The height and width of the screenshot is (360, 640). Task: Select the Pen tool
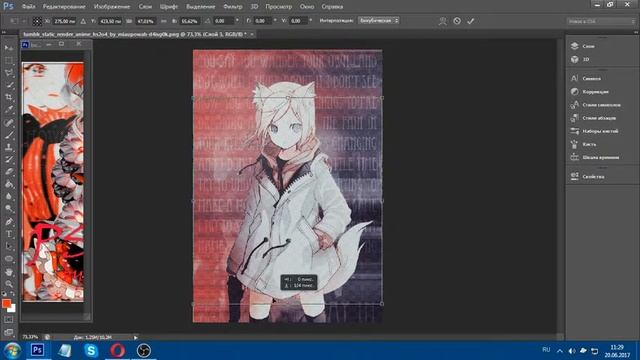pos(9,222)
